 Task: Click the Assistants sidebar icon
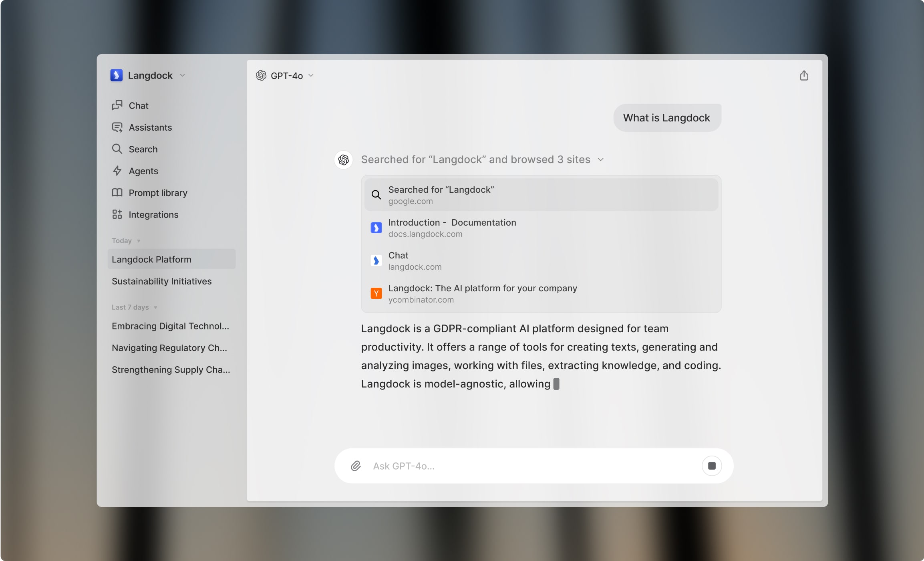pos(117,127)
